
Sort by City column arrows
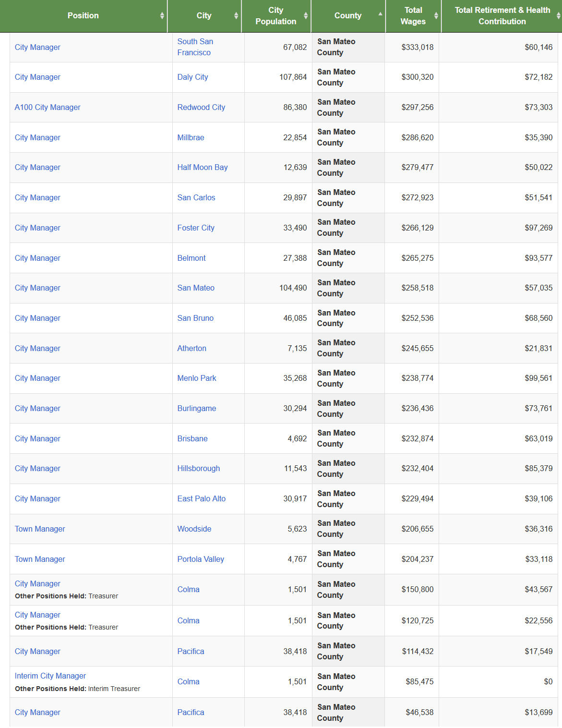coord(236,16)
